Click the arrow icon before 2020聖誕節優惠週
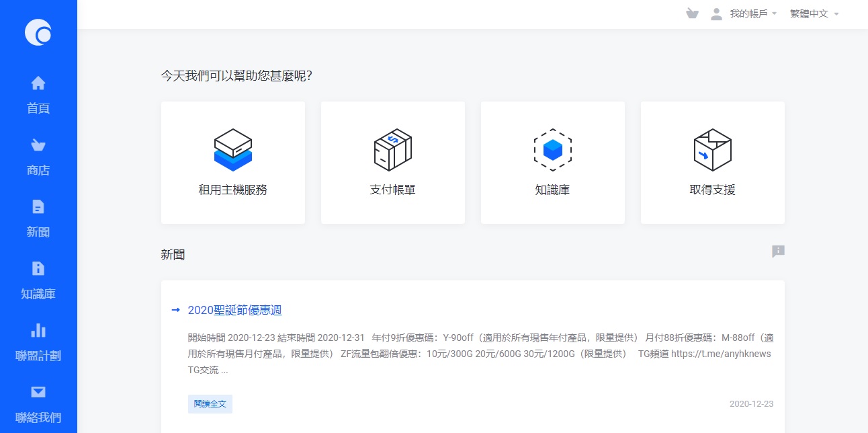Image resolution: width=868 pixels, height=433 pixels. (x=176, y=310)
